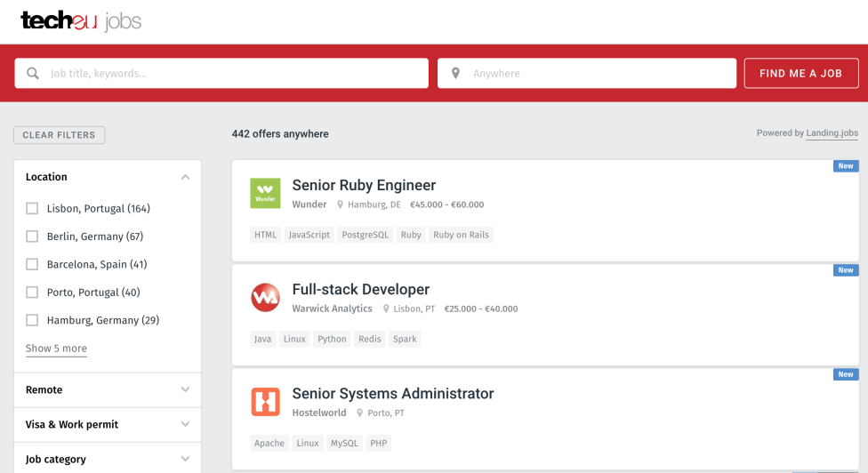Click the New badge on Senior Ruby Engineer
868x473 pixels.
(x=845, y=166)
